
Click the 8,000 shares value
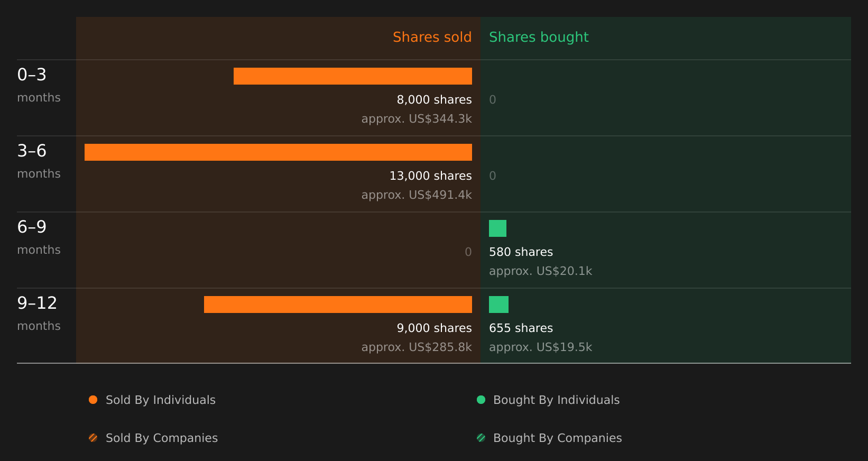pyautogui.click(x=435, y=100)
